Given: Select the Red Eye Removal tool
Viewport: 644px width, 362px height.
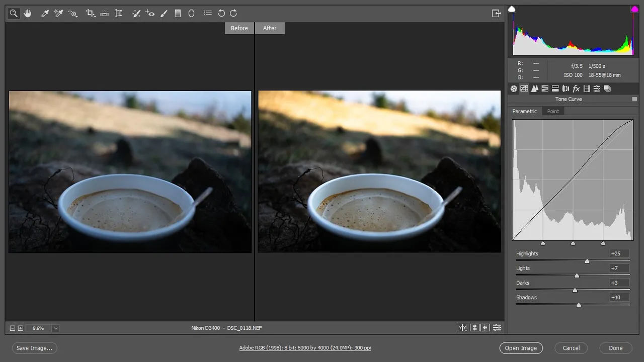Looking at the screenshot, I should click(x=150, y=14).
